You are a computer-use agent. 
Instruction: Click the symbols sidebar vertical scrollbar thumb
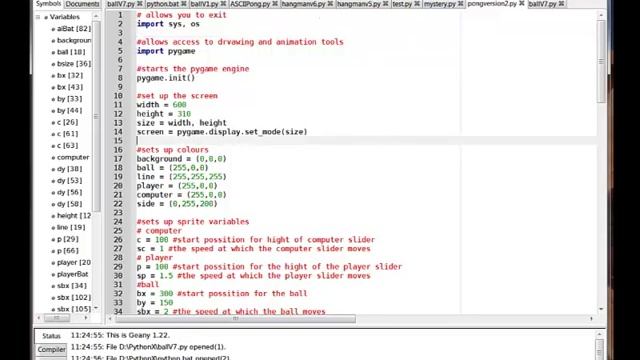[96, 116]
